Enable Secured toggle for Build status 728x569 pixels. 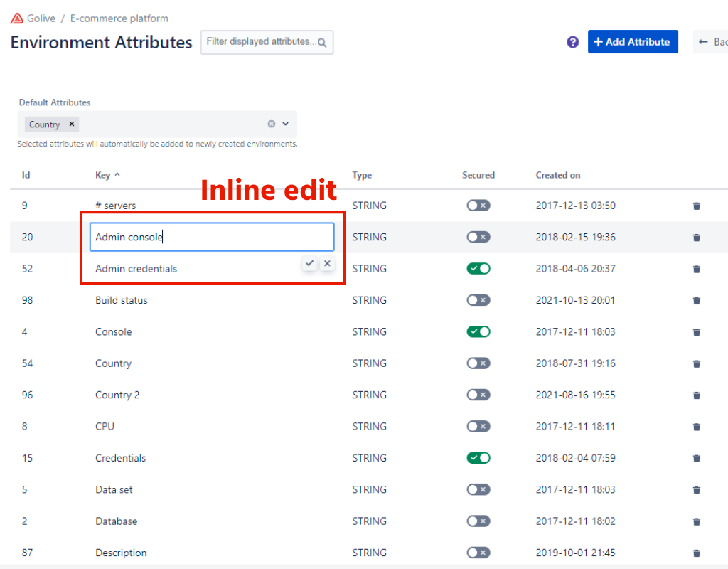[478, 300]
